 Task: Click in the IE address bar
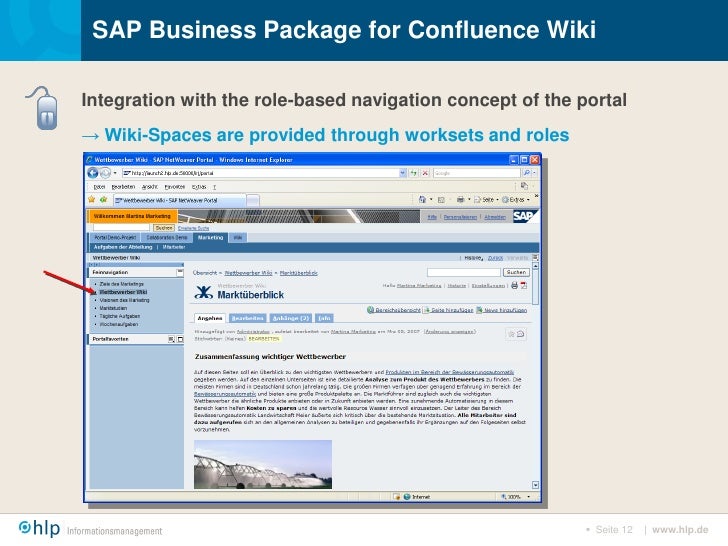[260, 173]
